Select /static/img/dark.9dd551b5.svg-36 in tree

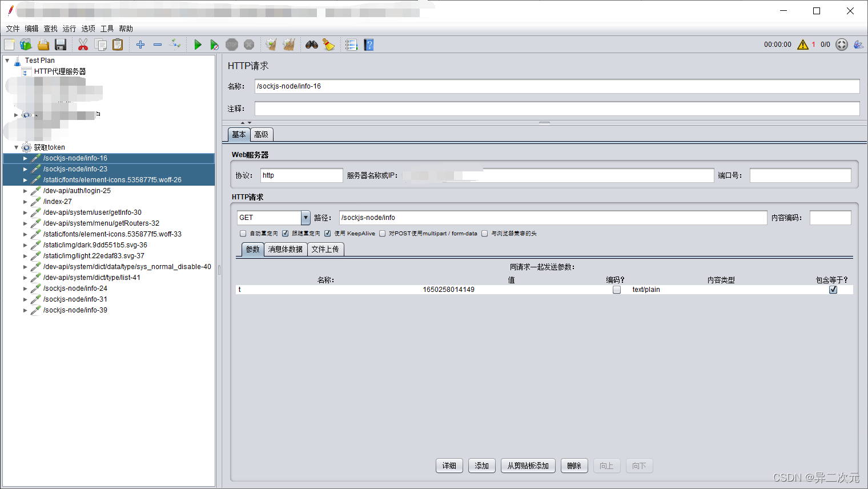click(x=95, y=245)
